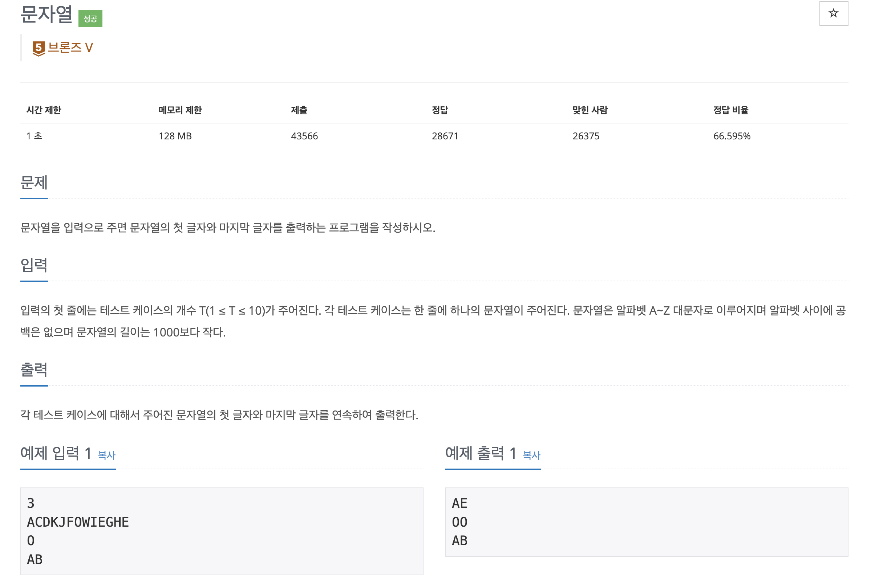The image size is (879, 588).
Task: Click inside the sample output code box
Action: coord(646,522)
